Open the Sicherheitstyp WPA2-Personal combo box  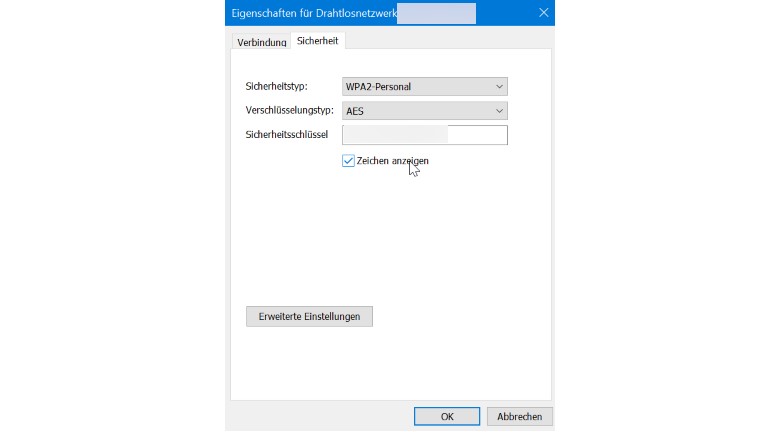(x=417, y=87)
